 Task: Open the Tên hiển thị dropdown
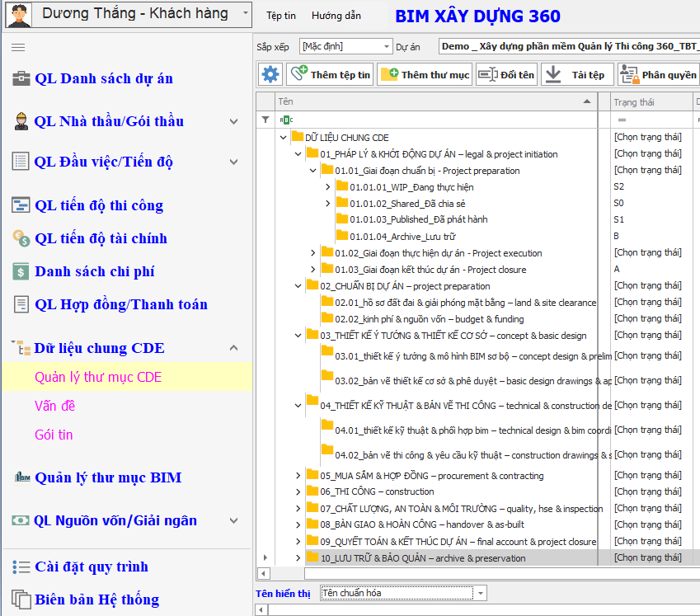pos(481,593)
